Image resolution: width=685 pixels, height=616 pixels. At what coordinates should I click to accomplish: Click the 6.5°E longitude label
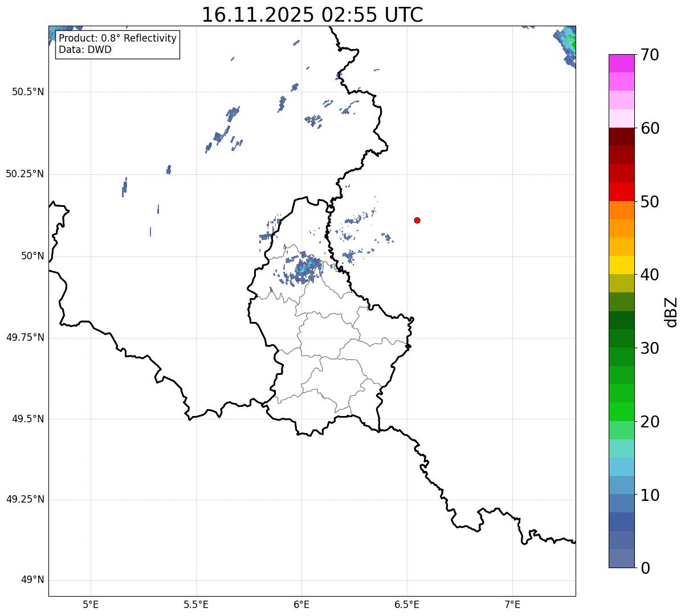(407, 604)
